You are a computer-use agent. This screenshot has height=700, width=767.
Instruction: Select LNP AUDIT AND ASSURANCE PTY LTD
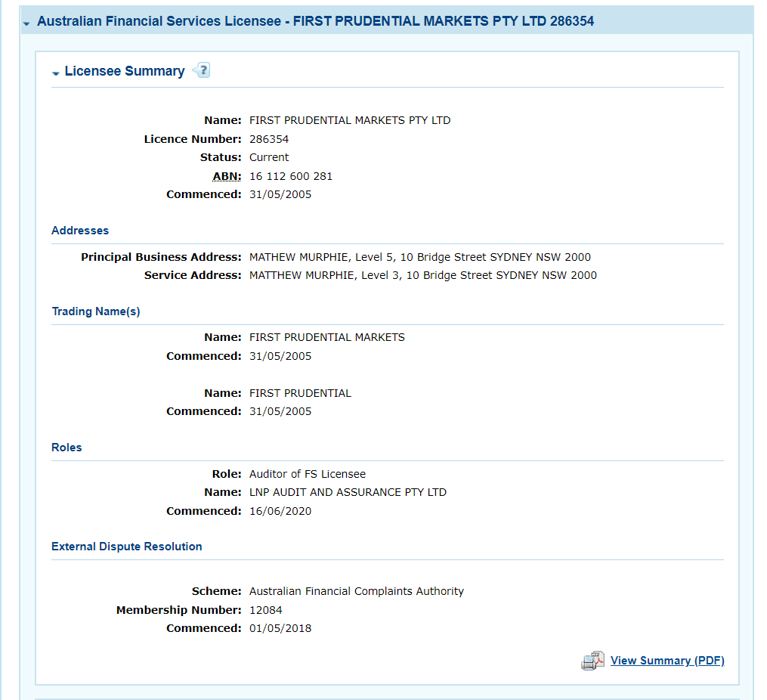coord(348,492)
